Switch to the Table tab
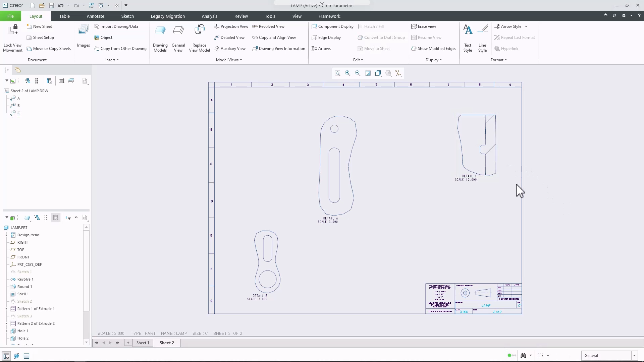This screenshot has width=644, height=362. tap(64, 16)
